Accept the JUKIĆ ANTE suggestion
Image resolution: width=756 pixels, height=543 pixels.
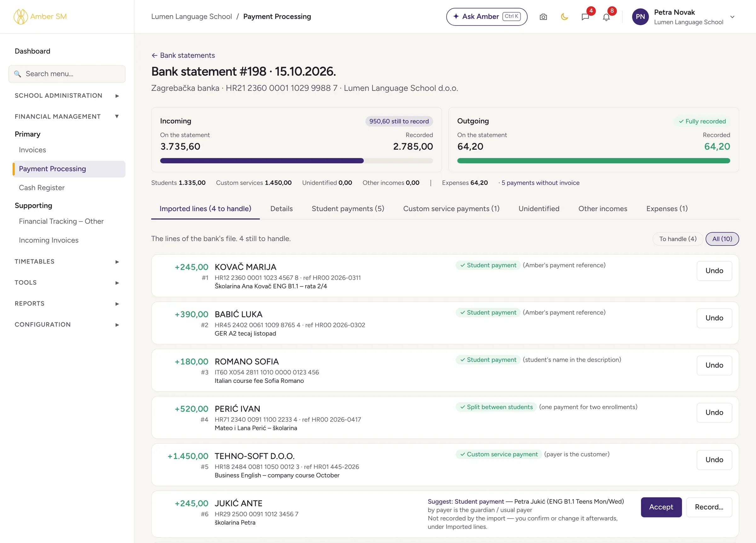click(661, 507)
